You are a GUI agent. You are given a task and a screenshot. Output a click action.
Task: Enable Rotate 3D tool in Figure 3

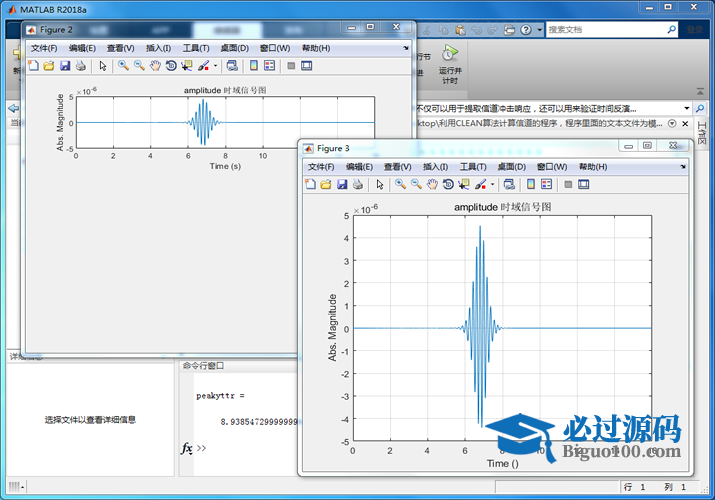coord(448,184)
